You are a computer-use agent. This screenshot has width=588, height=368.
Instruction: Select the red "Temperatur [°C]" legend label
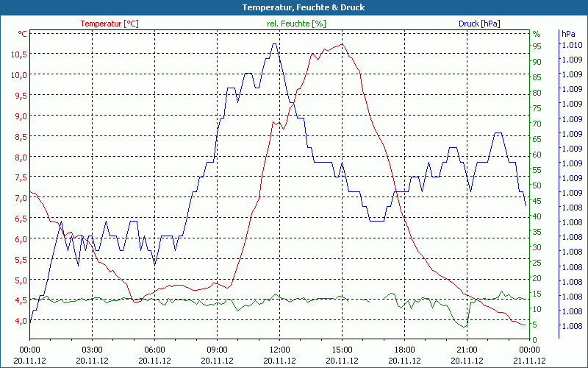click(110, 24)
